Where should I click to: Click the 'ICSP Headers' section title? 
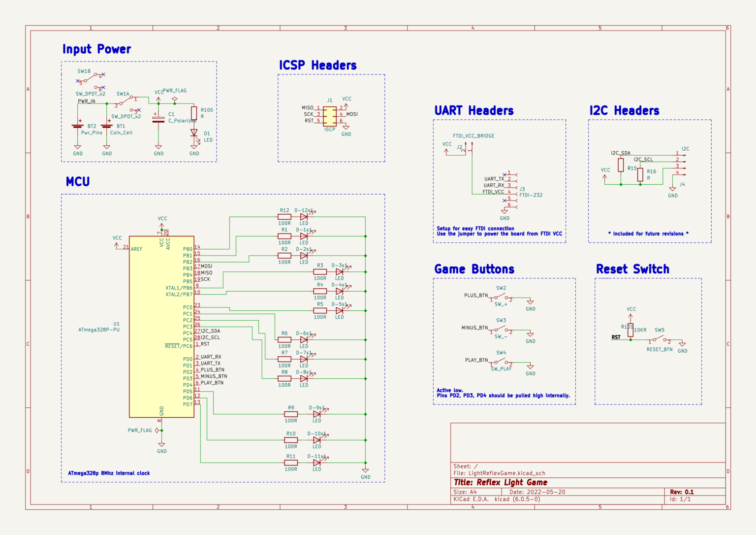[x=318, y=65]
